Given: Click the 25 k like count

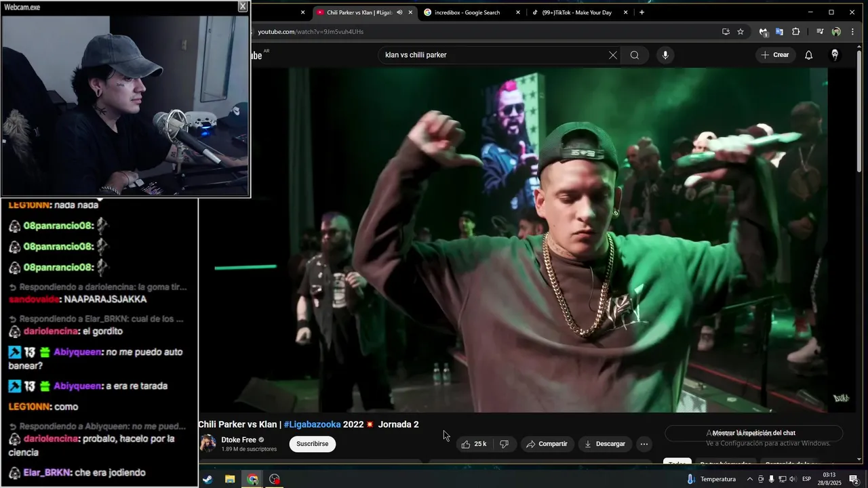Looking at the screenshot, I should pos(480,444).
